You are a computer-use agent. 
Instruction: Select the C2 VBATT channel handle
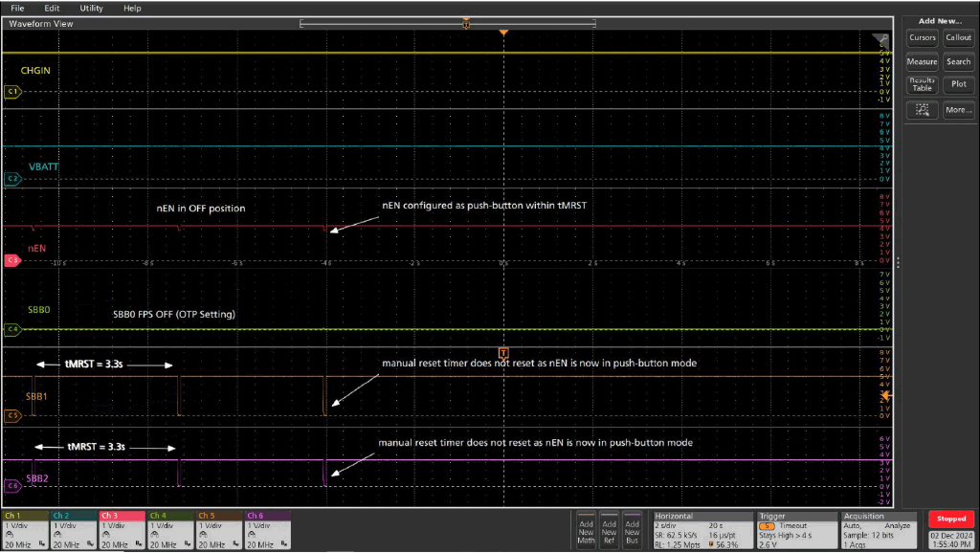[x=12, y=179]
